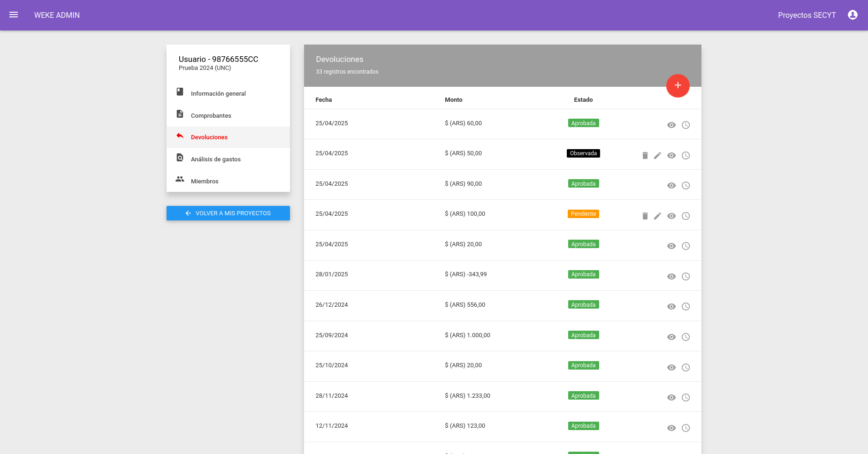Open the user account icon
868x454 pixels.
[x=853, y=15]
